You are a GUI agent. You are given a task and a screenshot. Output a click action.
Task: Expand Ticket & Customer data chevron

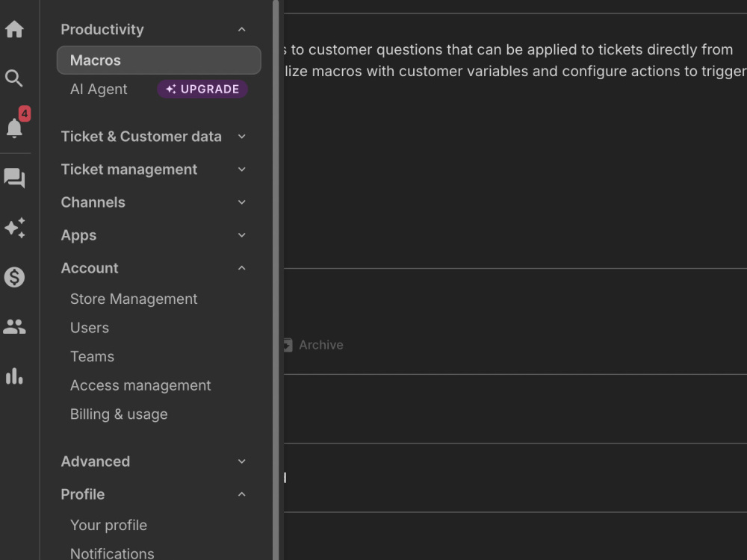pos(241,137)
